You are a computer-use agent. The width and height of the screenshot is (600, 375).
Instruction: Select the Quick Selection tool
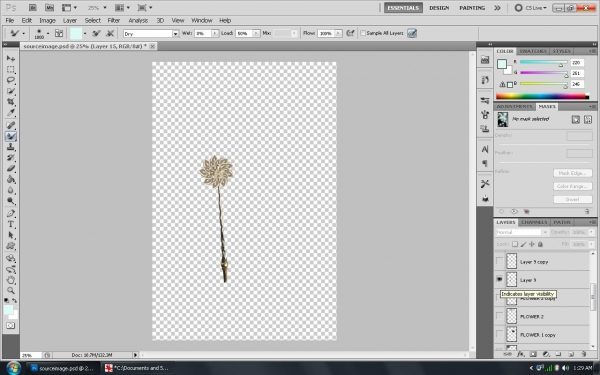pos(11,91)
